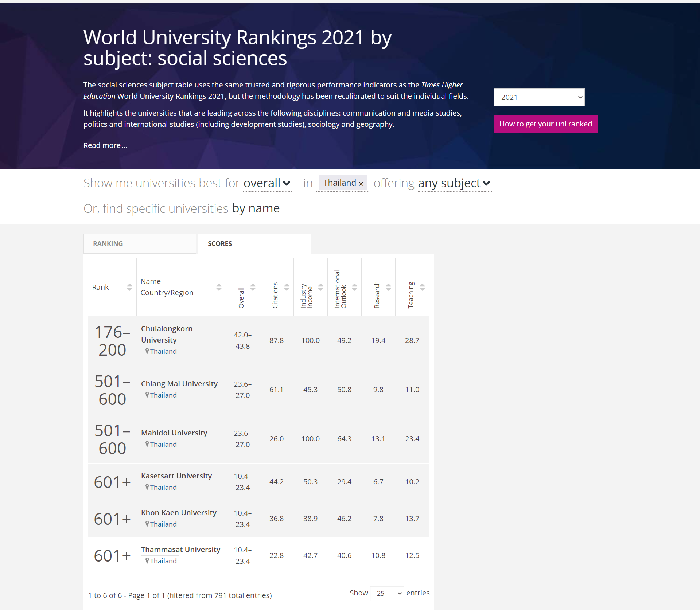The image size is (700, 610).
Task: Sort by Name Country/Region arrows
Action: coord(219,287)
